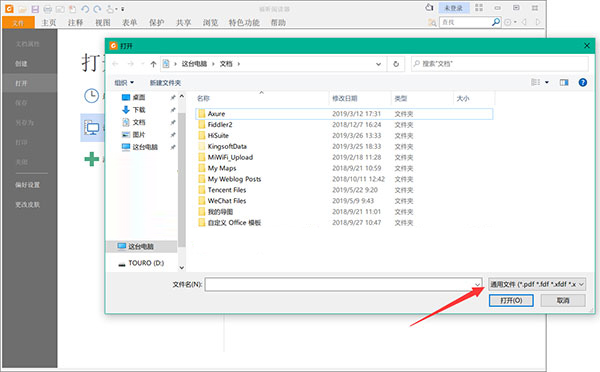Click the refresh icon beside address bar
Screen dimensions: 600x372
coord(396,64)
